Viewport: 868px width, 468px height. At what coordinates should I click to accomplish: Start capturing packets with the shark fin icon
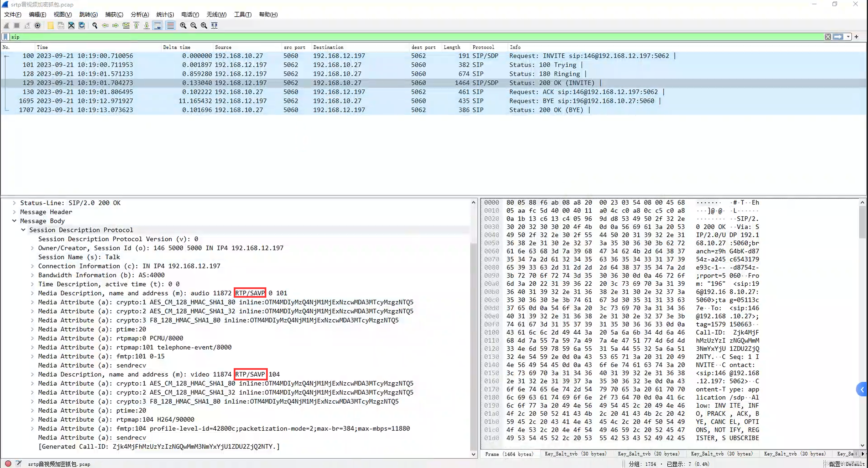(x=7, y=25)
